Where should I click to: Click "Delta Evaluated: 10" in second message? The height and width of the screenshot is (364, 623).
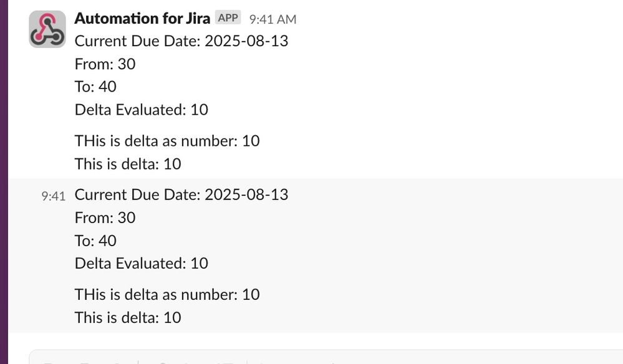click(142, 263)
